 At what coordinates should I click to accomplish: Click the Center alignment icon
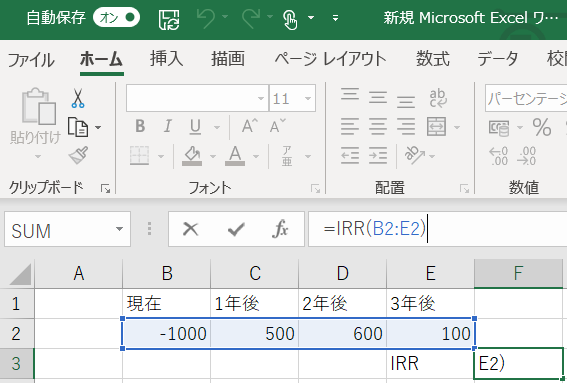pos(378,127)
